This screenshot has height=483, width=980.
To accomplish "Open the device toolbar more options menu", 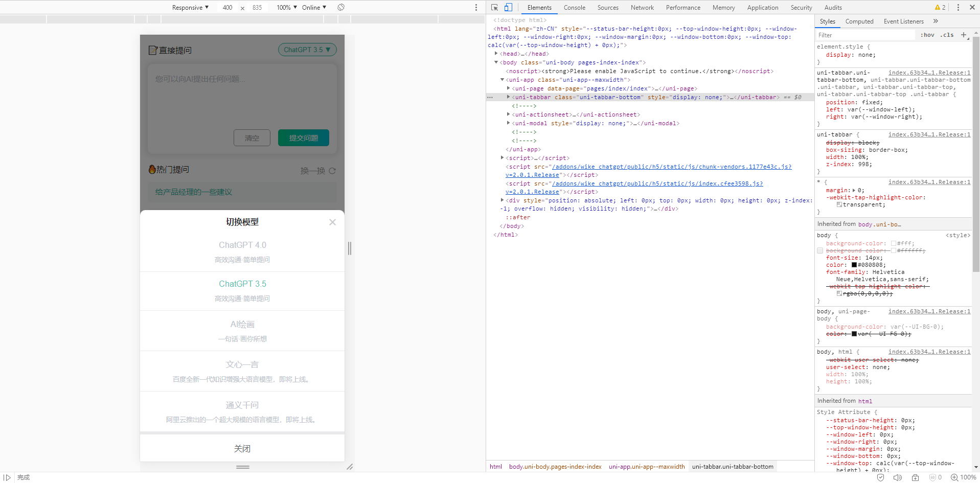I will click(x=476, y=7).
